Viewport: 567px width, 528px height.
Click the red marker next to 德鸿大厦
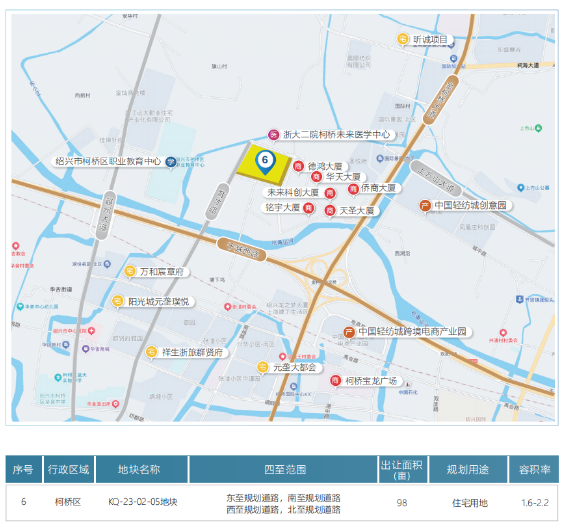pyautogui.click(x=298, y=166)
